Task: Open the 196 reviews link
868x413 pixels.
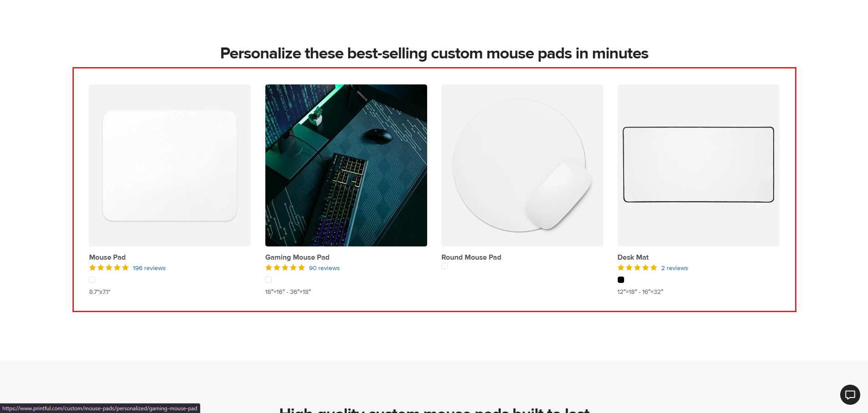Action: pos(149,268)
